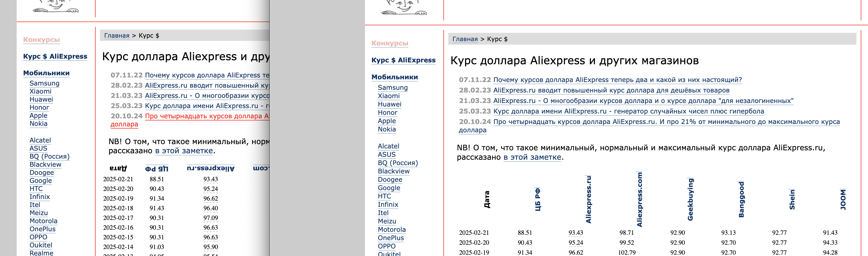This screenshot has width=868, height=256.
Task: Click 91.03 ЦБ РФ value on left page
Action: click(157, 247)
